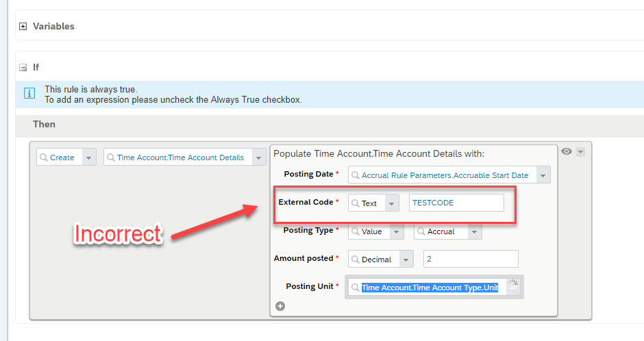Screen dimensions: 644x341
Task: Click the TESTCODE input field
Action: click(x=456, y=203)
